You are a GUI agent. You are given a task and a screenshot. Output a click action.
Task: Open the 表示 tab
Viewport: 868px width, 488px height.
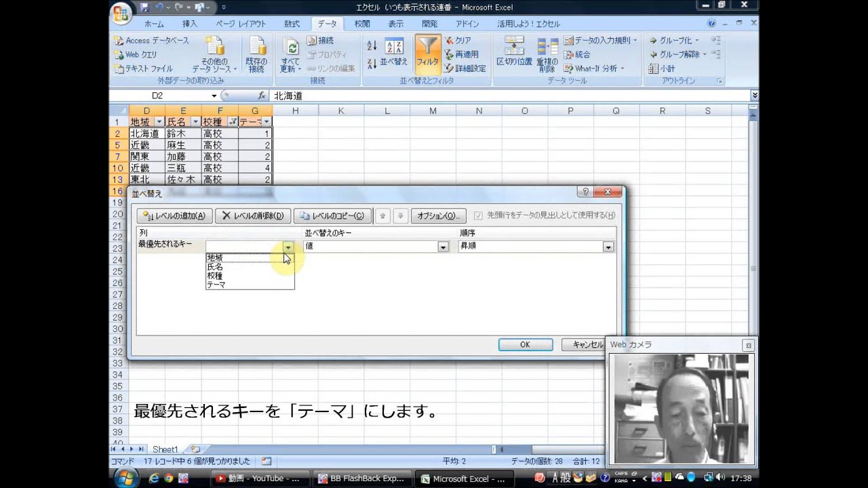[x=396, y=24]
